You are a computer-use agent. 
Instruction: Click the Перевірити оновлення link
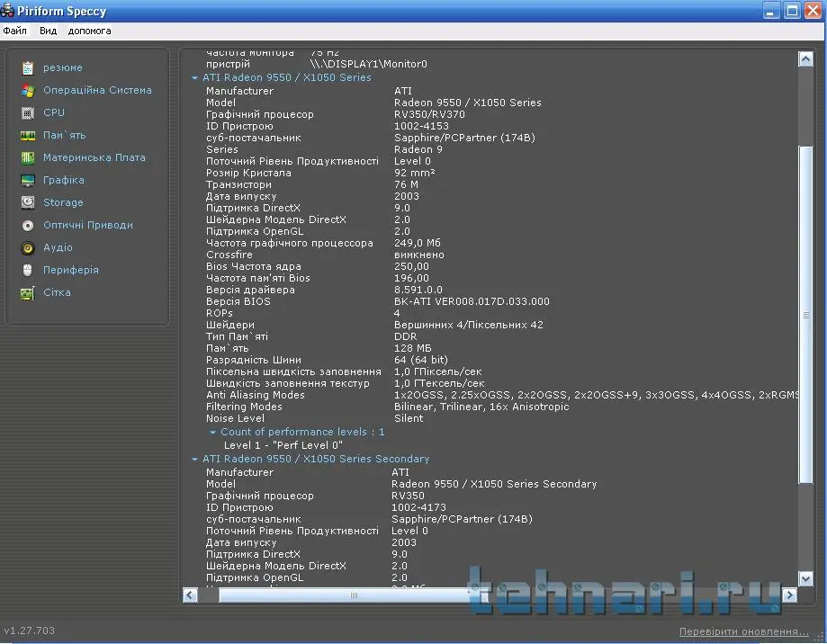click(x=743, y=631)
